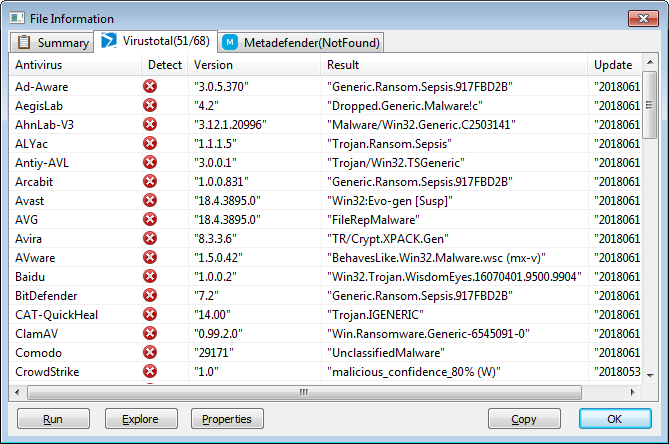
Task: Select the ClamAV row name
Action: (x=36, y=334)
